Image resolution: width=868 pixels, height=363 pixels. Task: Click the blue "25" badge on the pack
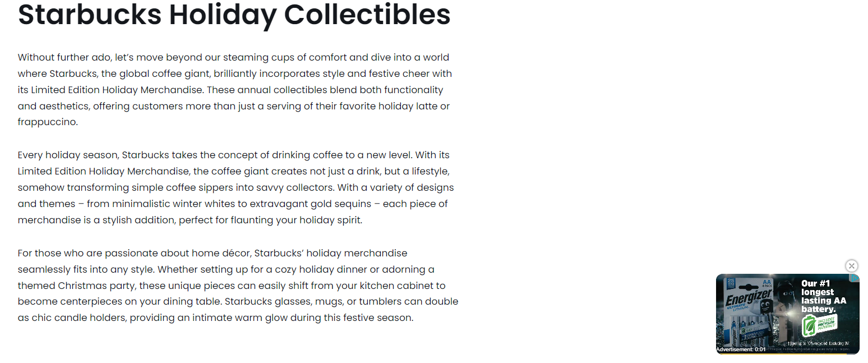[730, 282]
